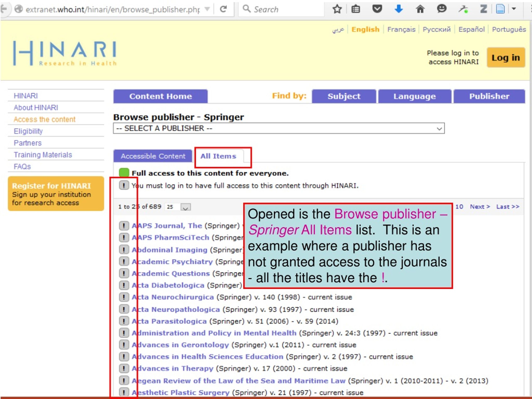This screenshot has width=532, height=399.
Task: Jump to the Last results page
Action: 508,207
